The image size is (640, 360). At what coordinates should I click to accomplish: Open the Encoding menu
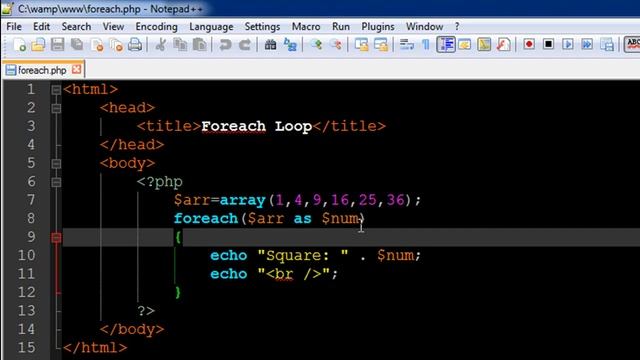156,27
